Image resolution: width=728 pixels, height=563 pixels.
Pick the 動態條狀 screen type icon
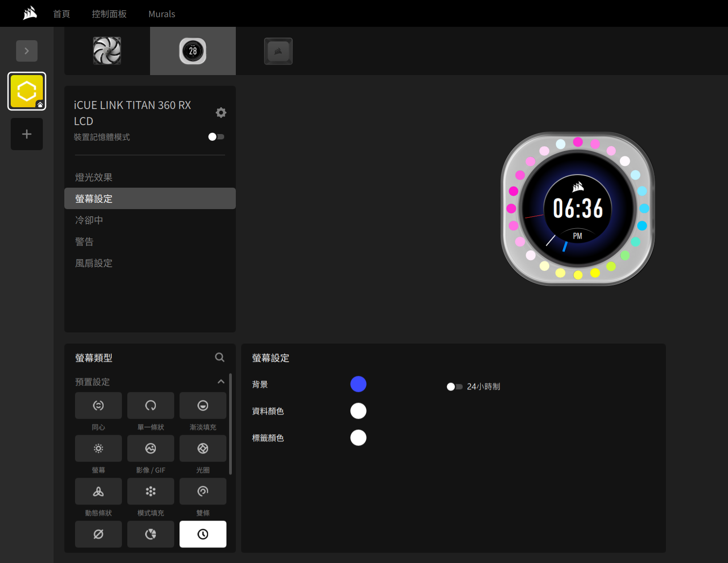coord(98,491)
